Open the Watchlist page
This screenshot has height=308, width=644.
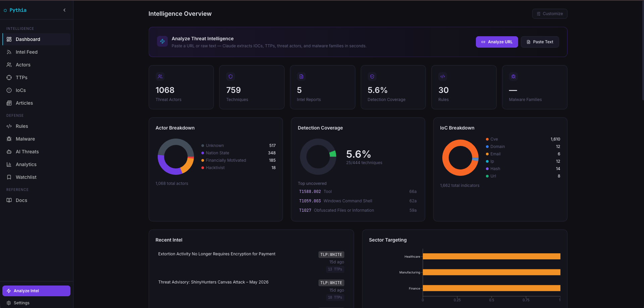click(x=36, y=177)
